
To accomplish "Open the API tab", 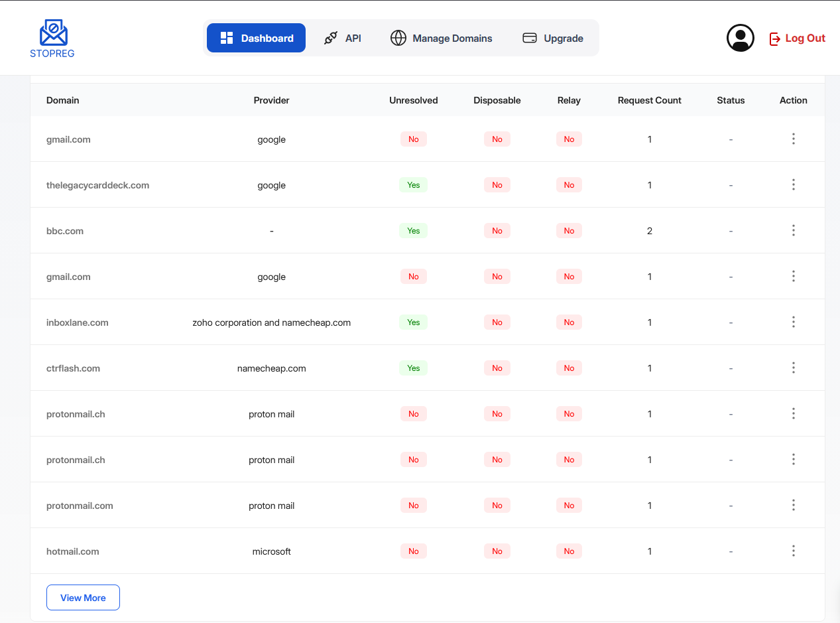I will [342, 38].
